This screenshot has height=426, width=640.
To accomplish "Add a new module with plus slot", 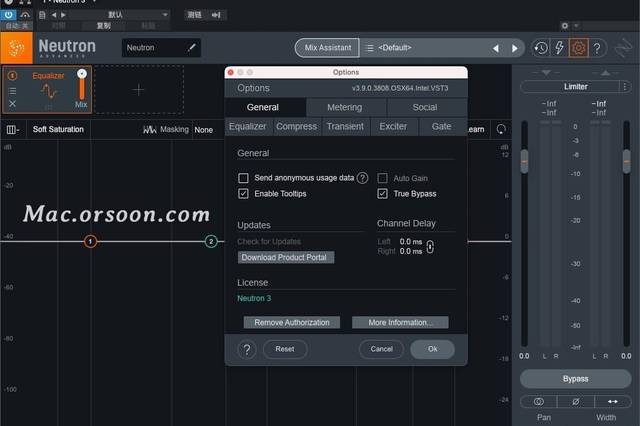I will 139,89.
